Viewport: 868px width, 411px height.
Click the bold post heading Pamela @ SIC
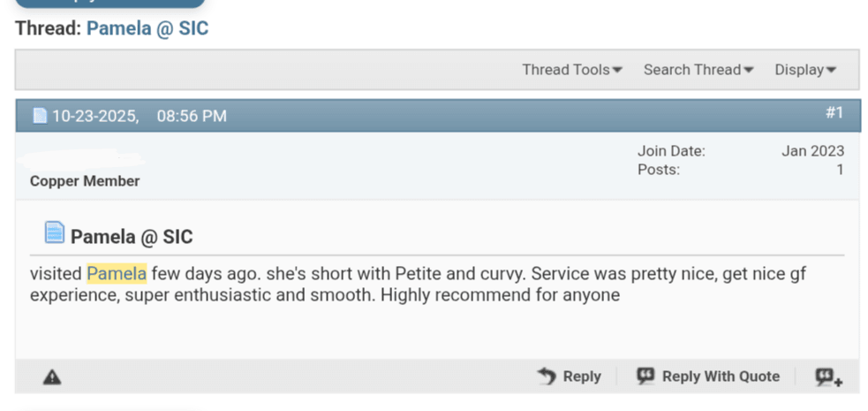tap(132, 237)
